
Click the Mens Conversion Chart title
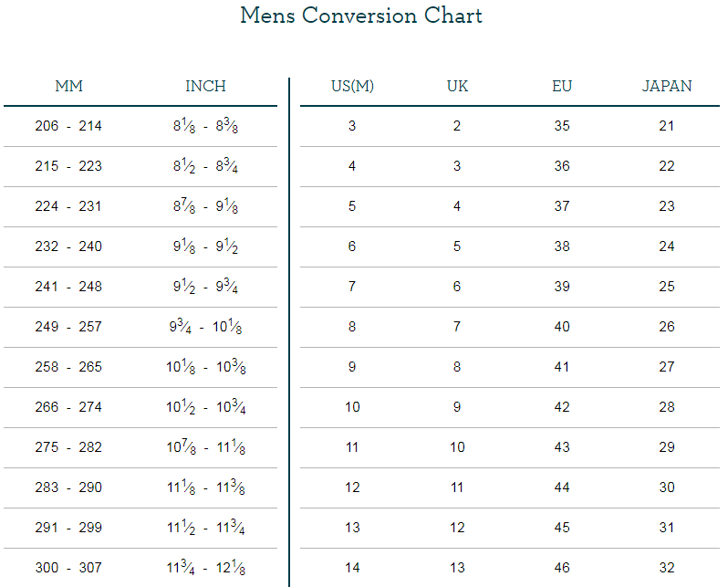click(x=361, y=16)
